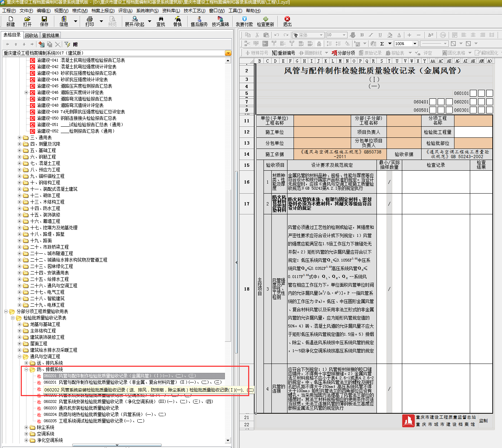This screenshot has height=448, width=502.
Task: Click the 分部分项 button
Action: pos(343,53)
